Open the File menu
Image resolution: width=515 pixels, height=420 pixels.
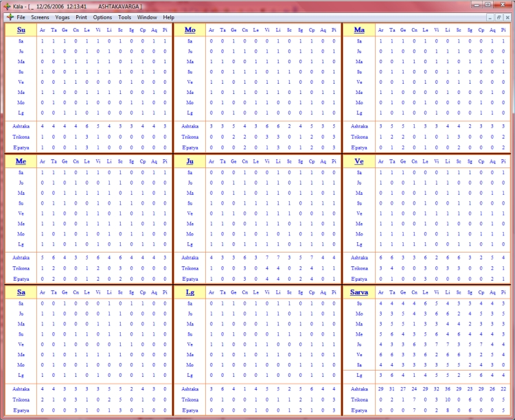point(21,17)
